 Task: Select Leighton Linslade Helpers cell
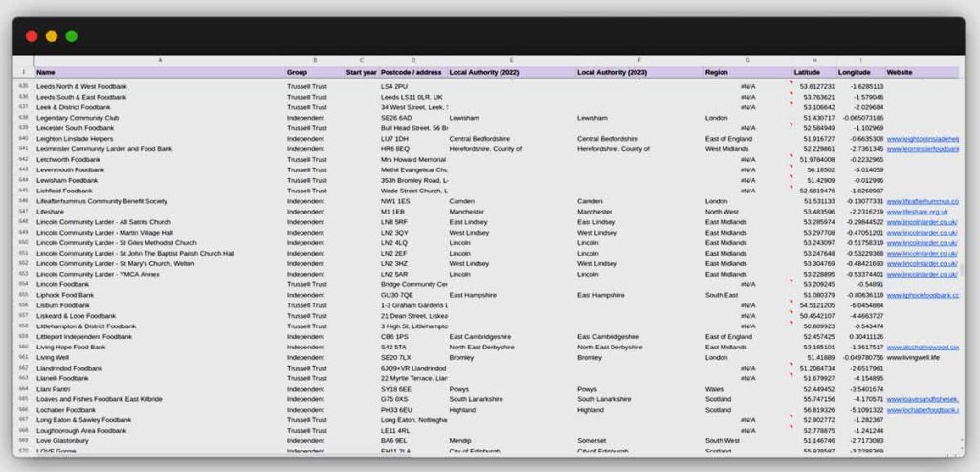click(160, 139)
